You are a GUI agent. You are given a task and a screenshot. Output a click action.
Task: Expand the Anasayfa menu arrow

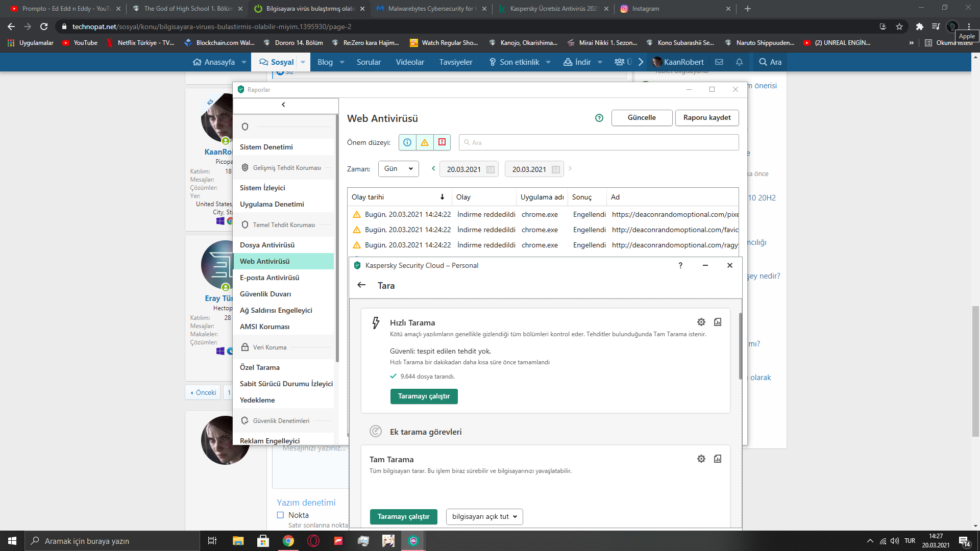pyautogui.click(x=244, y=62)
